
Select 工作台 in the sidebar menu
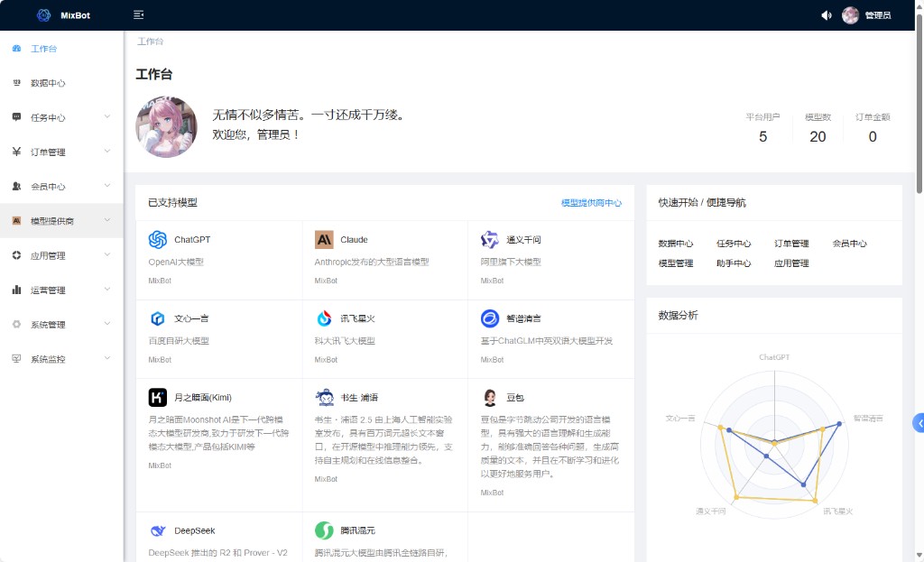[x=61, y=49]
